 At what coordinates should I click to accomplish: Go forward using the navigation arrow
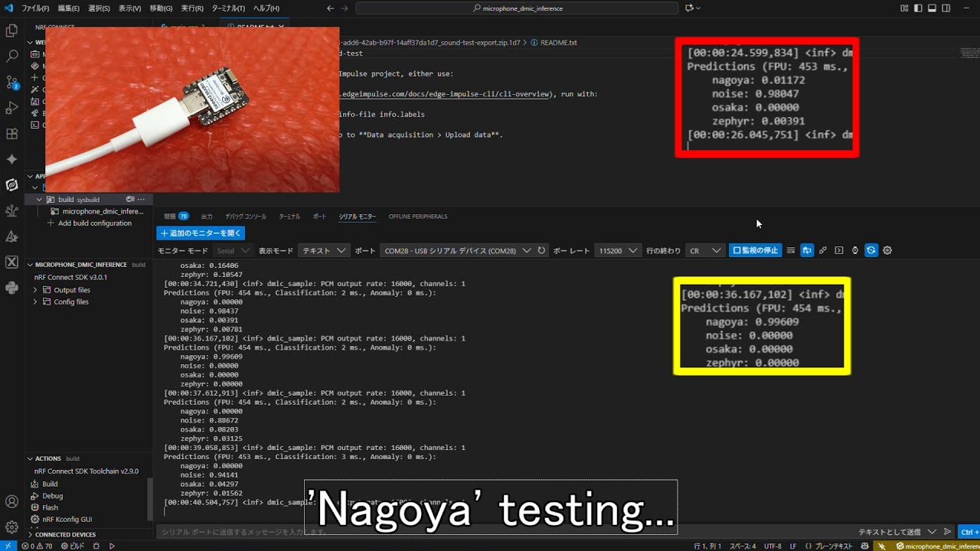[x=345, y=8]
